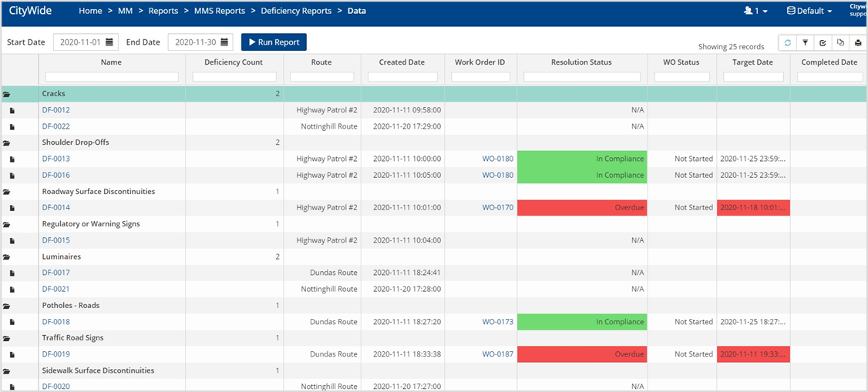The image size is (868, 392).
Task: Toggle the checkmark selection icon in toolbar
Action: (x=823, y=43)
